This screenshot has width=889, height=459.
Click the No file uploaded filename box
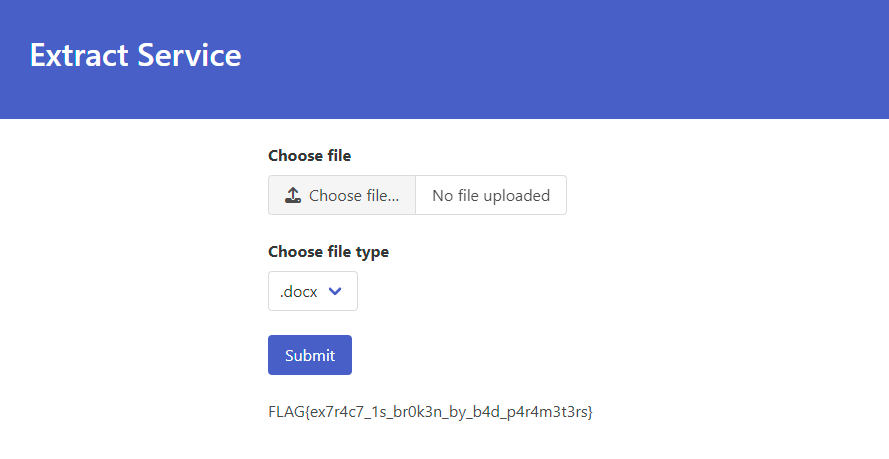(491, 196)
